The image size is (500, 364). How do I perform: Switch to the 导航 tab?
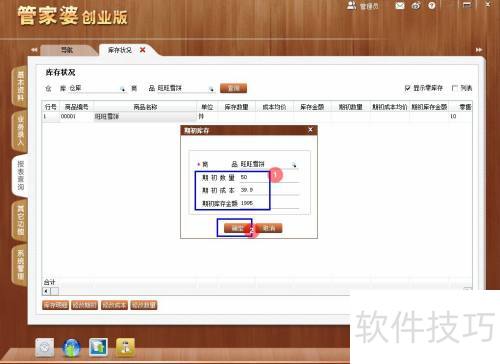(67, 50)
